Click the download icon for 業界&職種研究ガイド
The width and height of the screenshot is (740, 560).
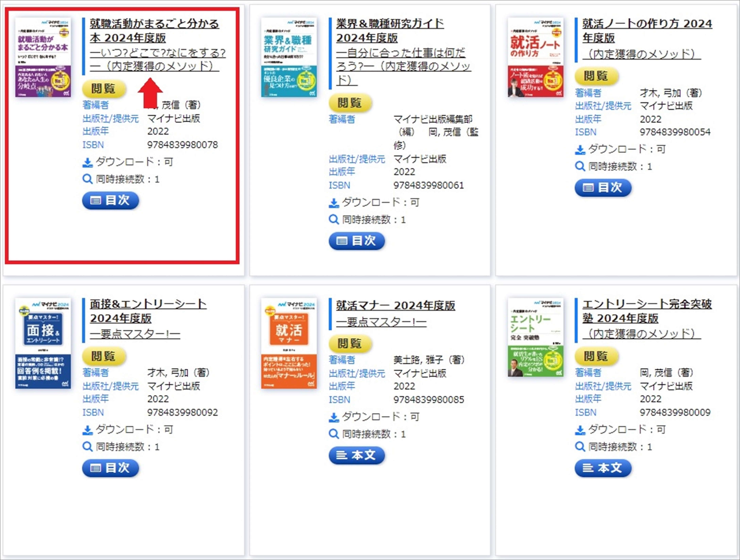[x=334, y=203]
